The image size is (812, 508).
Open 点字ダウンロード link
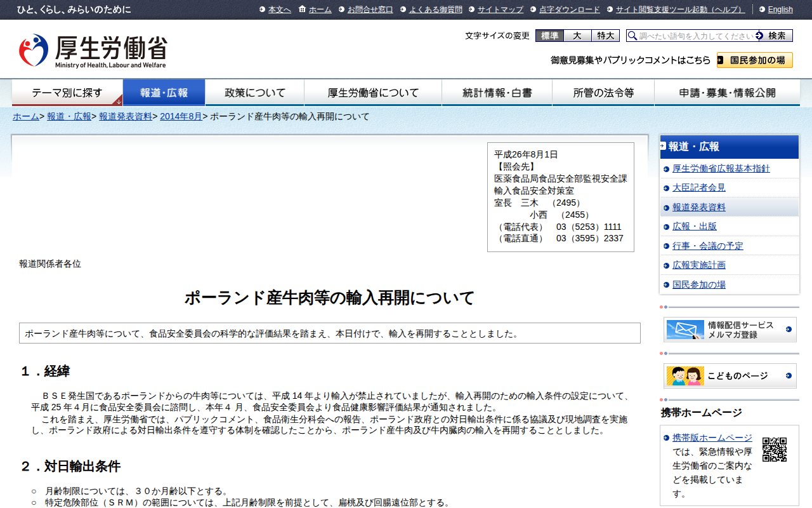click(570, 10)
